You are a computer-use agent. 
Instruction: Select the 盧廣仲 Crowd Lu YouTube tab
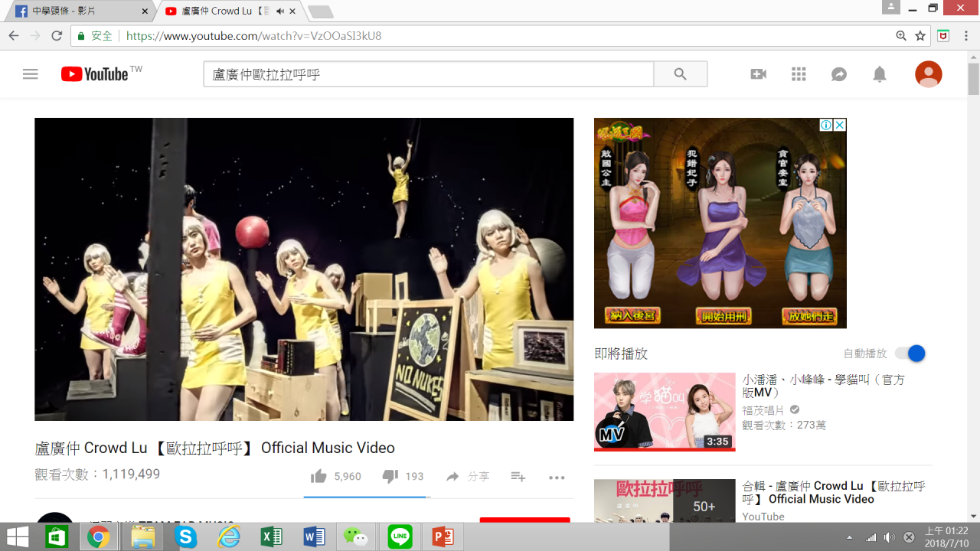tap(230, 11)
